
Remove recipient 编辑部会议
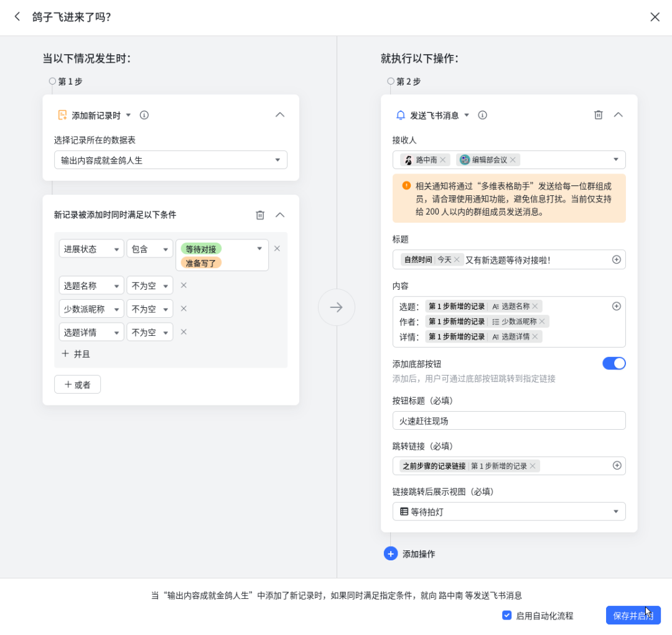[513, 160]
